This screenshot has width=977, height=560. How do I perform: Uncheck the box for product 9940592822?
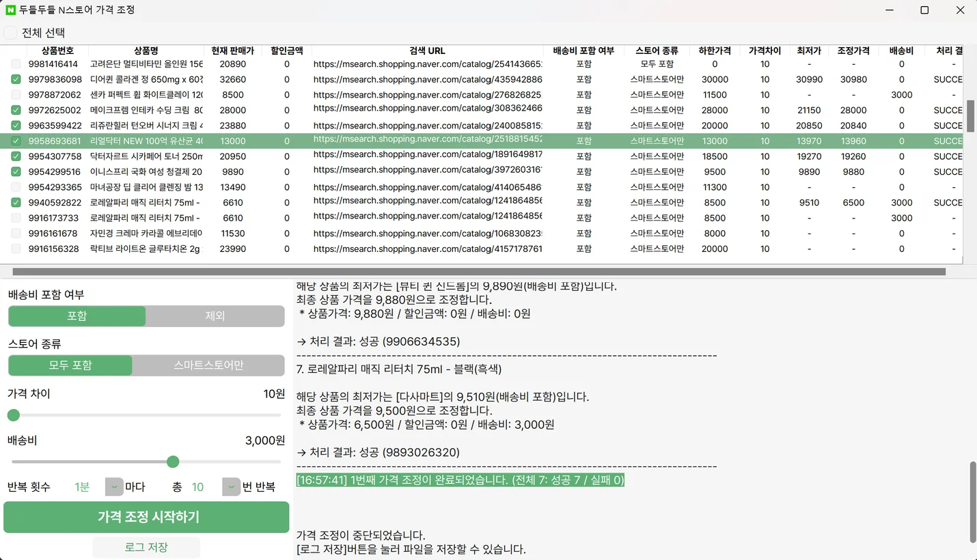pos(16,203)
